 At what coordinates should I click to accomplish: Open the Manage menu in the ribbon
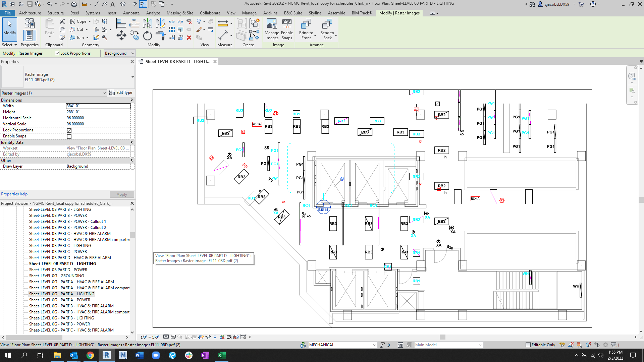click(x=249, y=13)
